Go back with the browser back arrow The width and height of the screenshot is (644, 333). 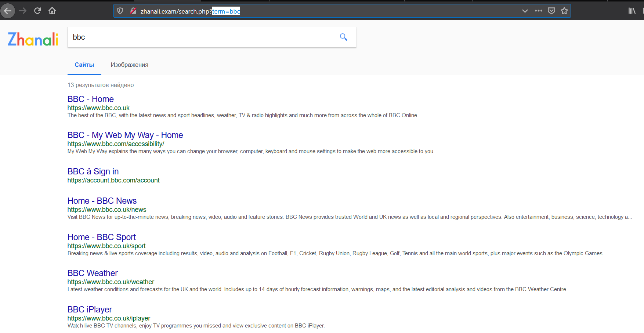(8, 11)
